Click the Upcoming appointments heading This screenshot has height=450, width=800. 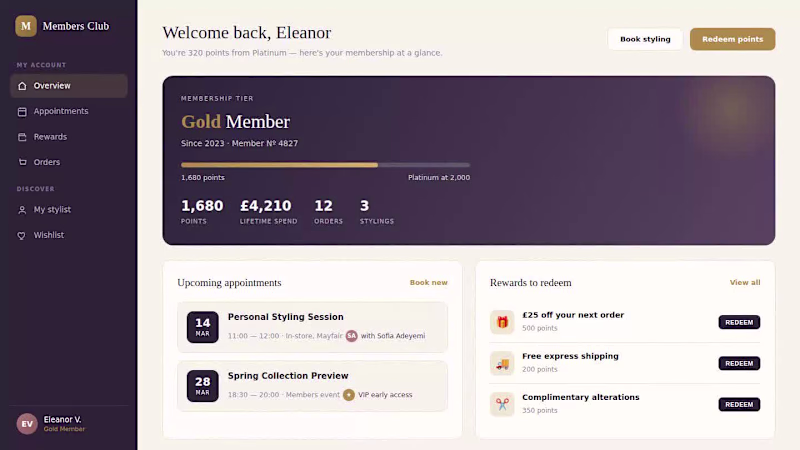coord(229,283)
